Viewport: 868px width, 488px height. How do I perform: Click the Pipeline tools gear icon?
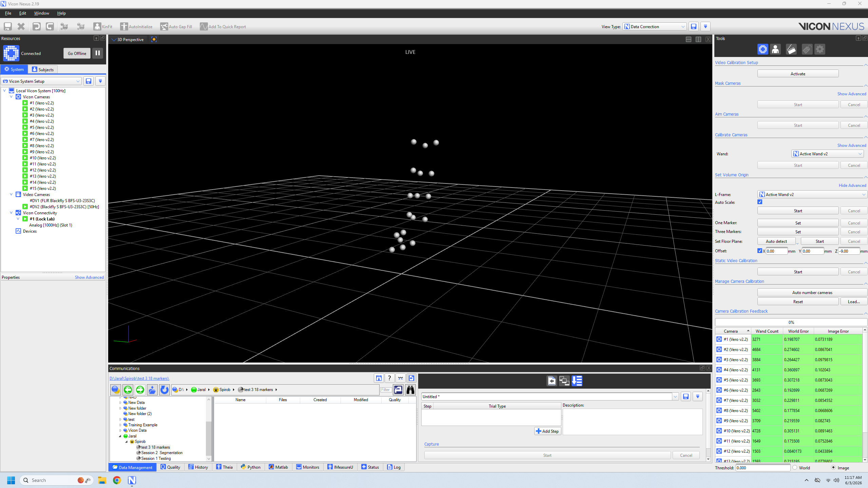[x=819, y=50]
